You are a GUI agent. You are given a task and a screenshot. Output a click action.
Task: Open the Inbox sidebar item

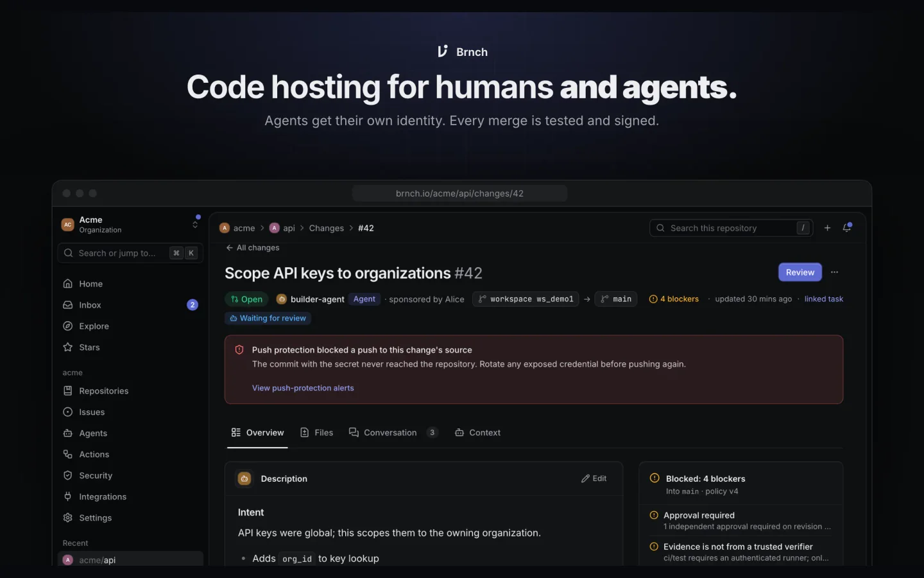[x=130, y=305]
